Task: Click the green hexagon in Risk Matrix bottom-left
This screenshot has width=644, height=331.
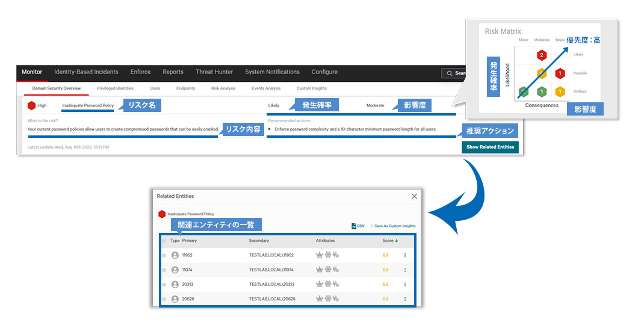Action: click(524, 91)
